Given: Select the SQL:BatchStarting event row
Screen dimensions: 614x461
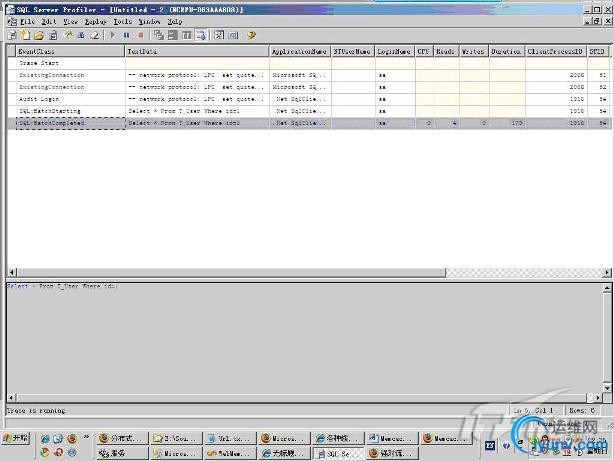Looking at the screenshot, I should pos(308,111).
